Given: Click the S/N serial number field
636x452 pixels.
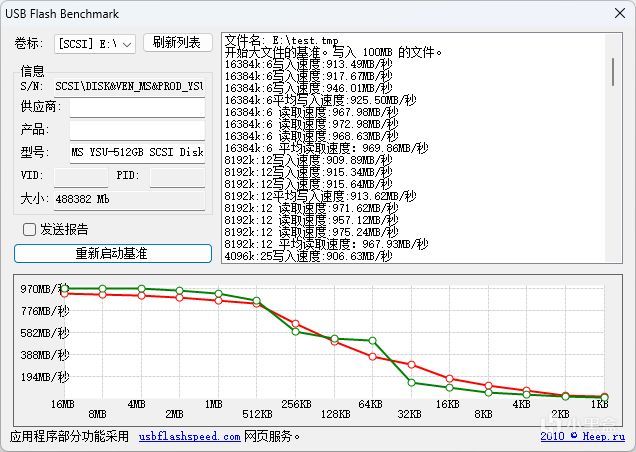Looking at the screenshot, I should (x=129, y=86).
